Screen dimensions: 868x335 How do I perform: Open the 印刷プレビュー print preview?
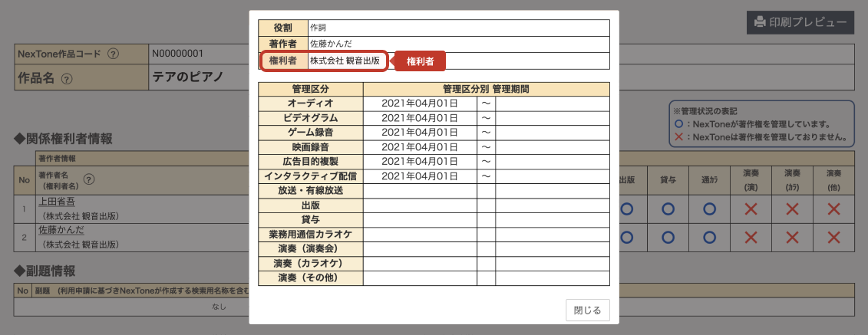800,22
